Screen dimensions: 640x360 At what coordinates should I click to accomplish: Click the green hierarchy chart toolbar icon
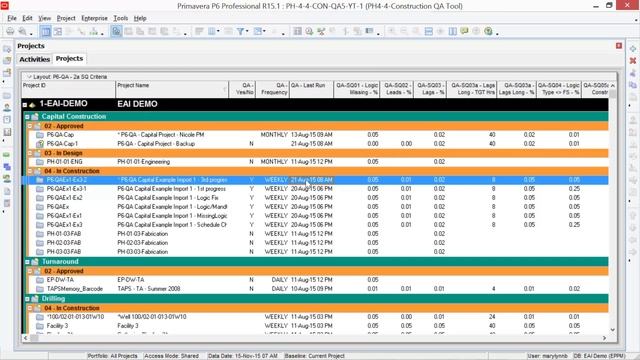click(x=93, y=31)
